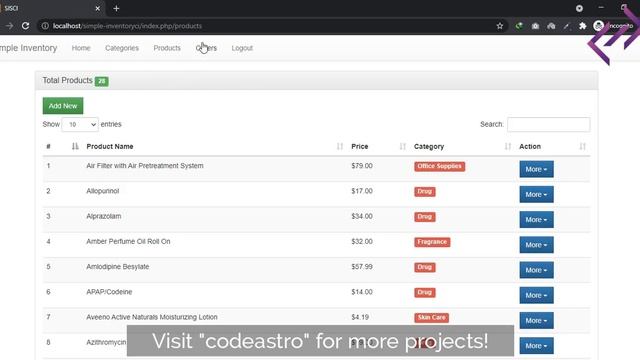Click the Price column header
The width and height of the screenshot is (640, 360).
(x=359, y=147)
